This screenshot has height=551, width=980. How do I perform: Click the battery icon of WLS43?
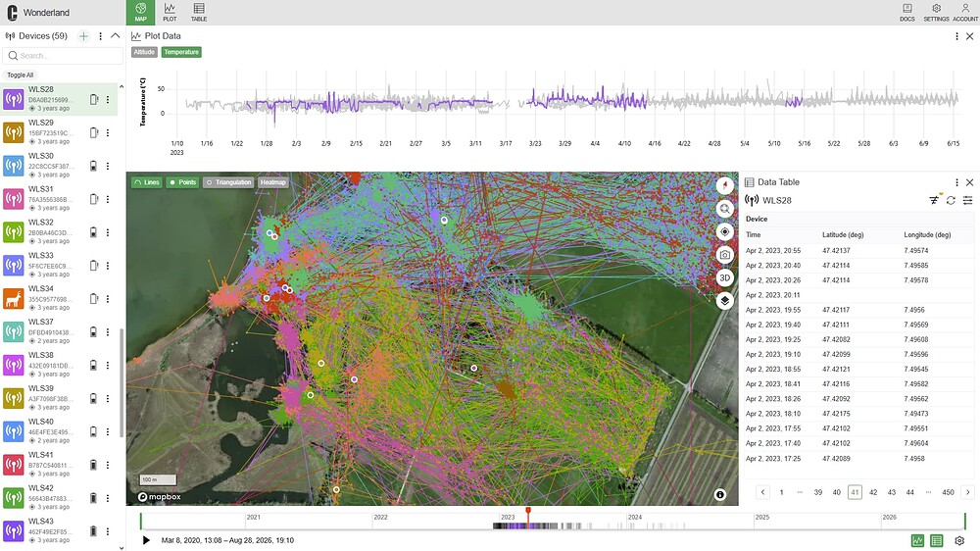click(x=94, y=531)
